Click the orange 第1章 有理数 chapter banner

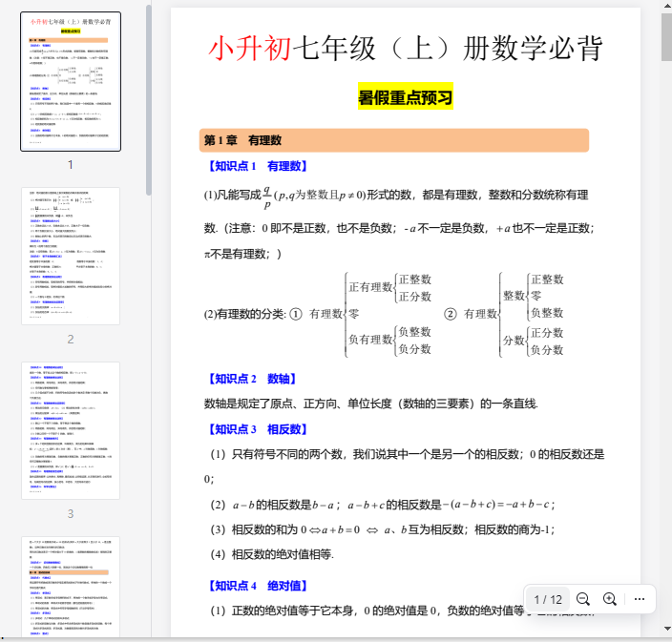pos(393,140)
